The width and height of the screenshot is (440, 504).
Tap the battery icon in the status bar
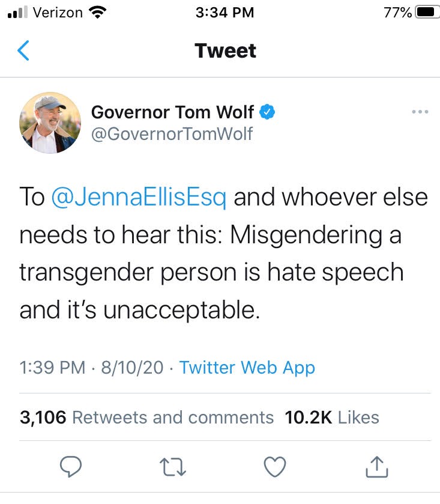pyautogui.click(x=426, y=12)
